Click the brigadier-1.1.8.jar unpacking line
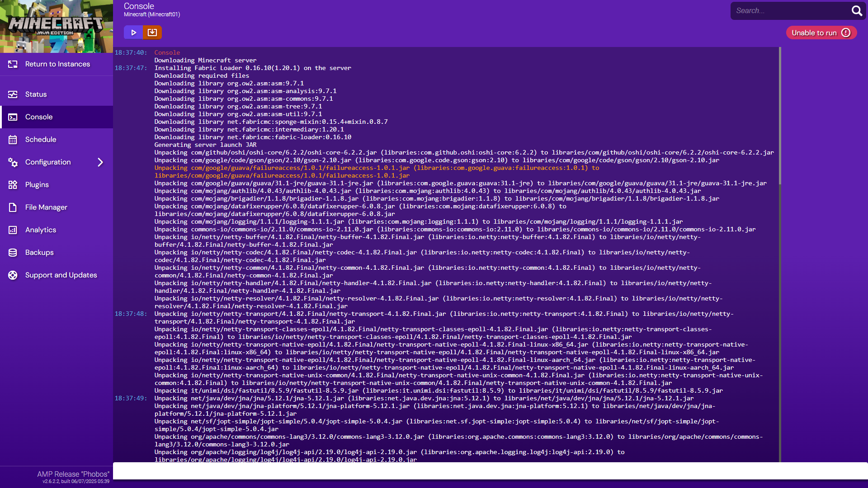868x488 pixels. pos(437,198)
